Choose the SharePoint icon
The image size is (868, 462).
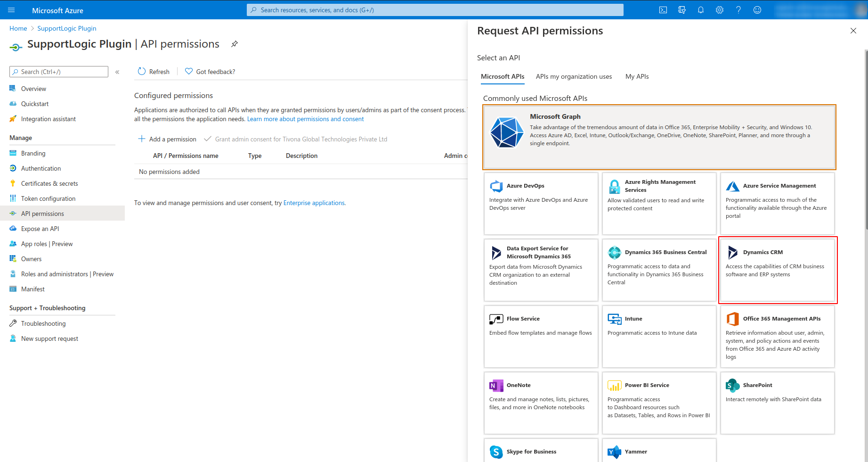click(733, 386)
